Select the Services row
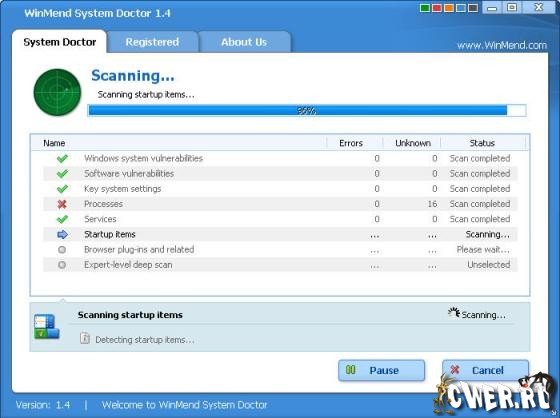560x418 pixels. pyautogui.click(x=280, y=219)
